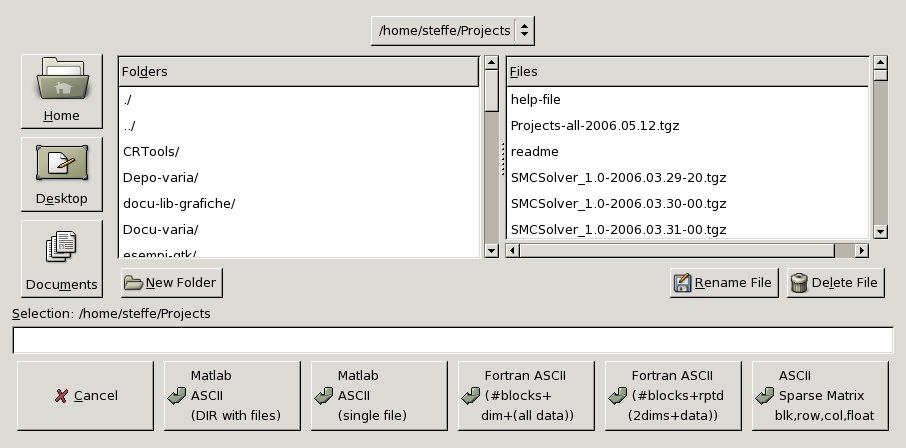Click inside the Selection text field

coord(452,341)
